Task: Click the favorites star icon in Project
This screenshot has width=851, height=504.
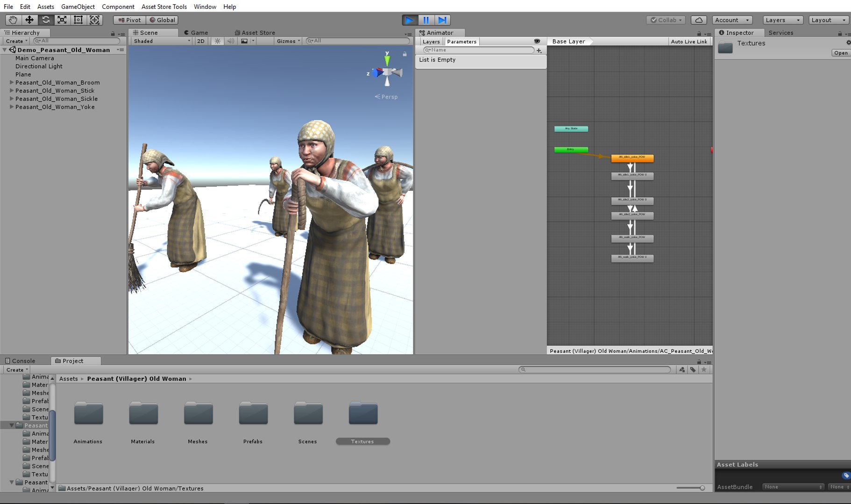Action: point(704,370)
